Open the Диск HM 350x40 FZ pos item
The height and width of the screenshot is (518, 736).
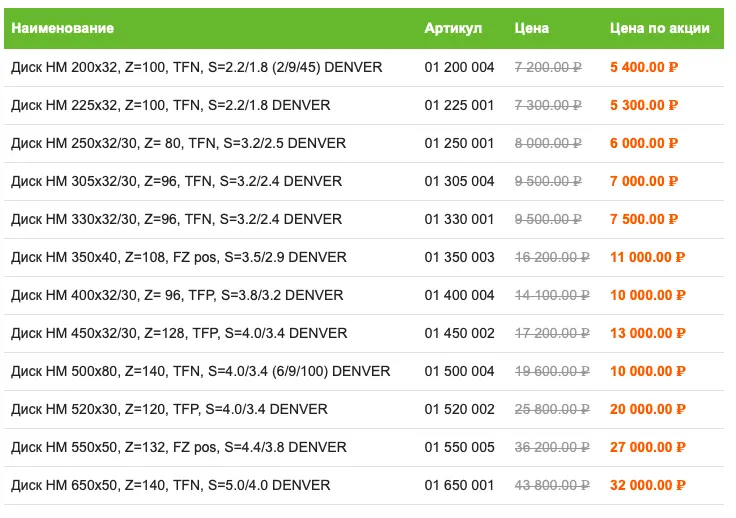click(x=178, y=257)
